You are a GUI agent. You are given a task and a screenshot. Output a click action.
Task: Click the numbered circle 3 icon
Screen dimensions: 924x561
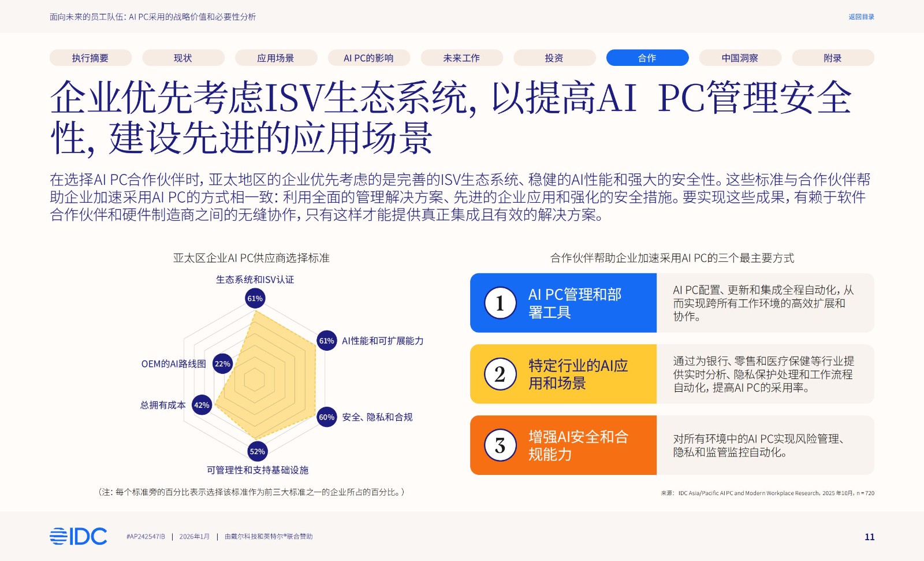tap(500, 445)
